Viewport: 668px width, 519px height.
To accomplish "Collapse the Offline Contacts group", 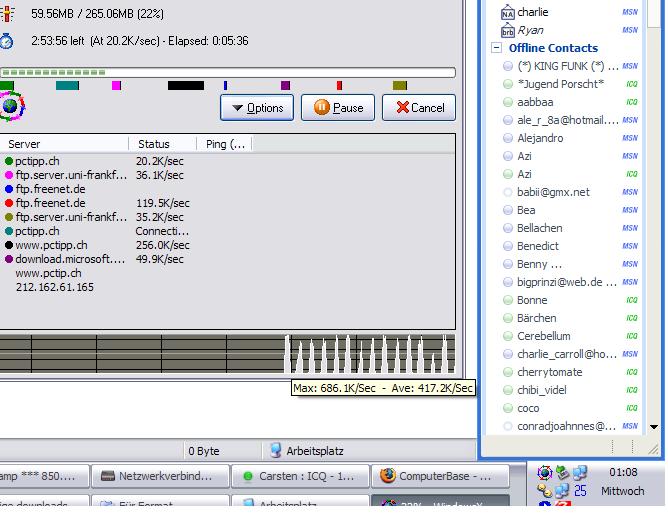I will click(x=496, y=47).
